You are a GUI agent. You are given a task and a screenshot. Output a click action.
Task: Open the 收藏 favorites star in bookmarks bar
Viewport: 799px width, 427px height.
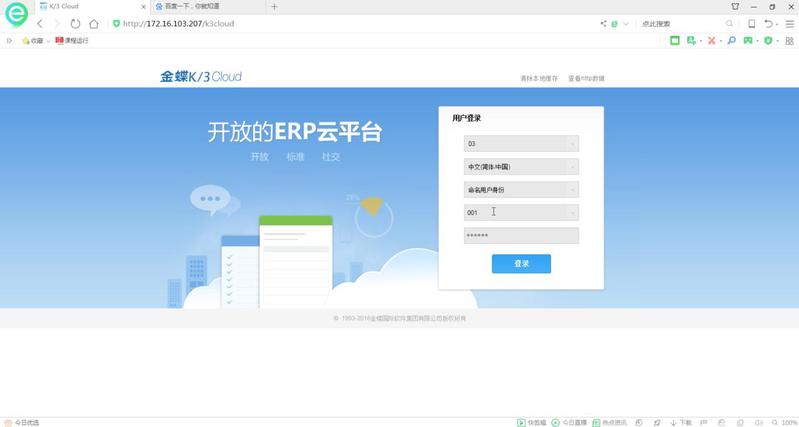pyautogui.click(x=33, y=41)
